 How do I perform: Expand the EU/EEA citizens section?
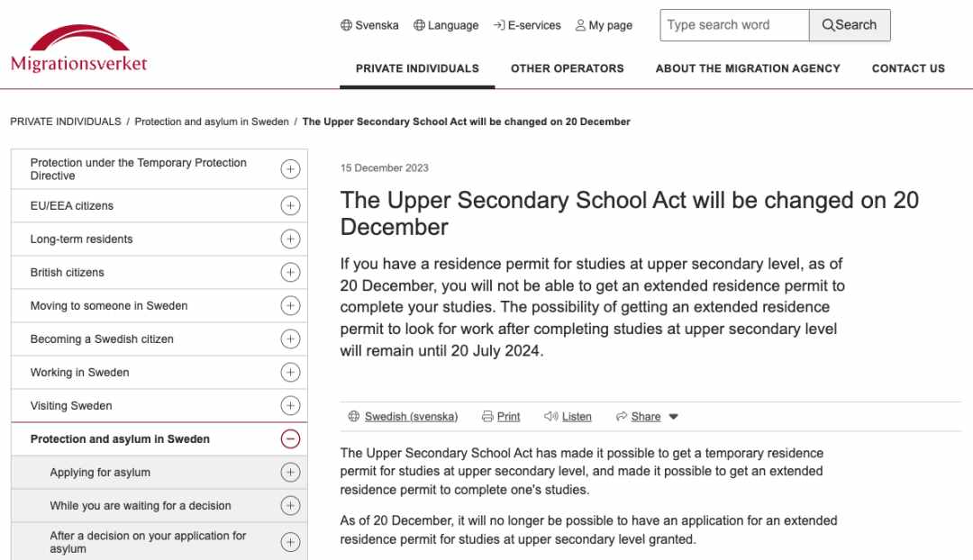pos(290,206)
